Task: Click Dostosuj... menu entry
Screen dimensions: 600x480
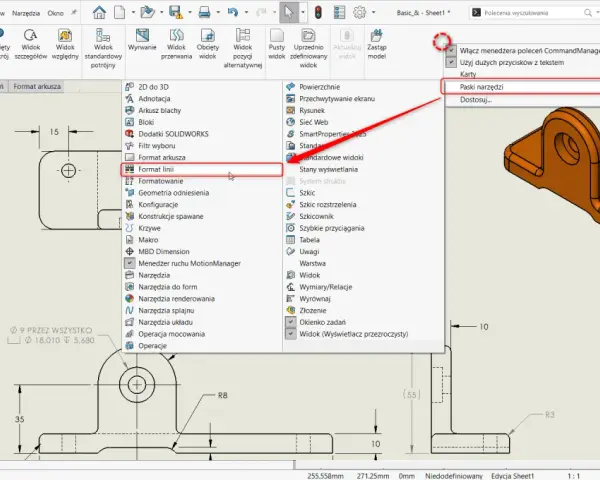Action: (523, 100)
